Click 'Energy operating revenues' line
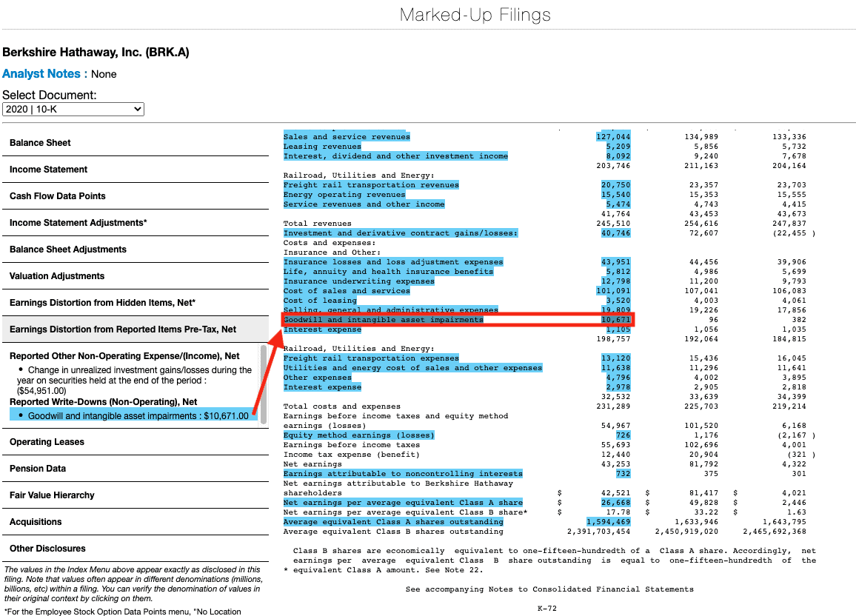Image resolution: width=856 pixels, height=616 pixels. (344, 195)
